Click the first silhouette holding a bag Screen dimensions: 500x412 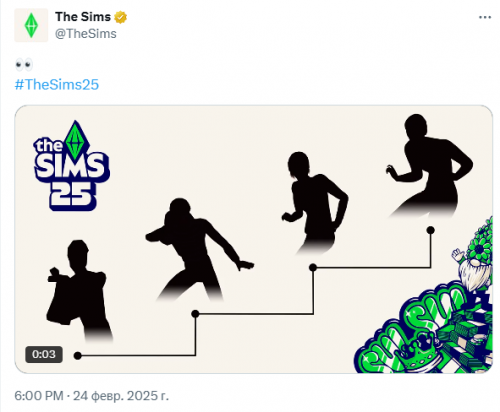(79, 290)
